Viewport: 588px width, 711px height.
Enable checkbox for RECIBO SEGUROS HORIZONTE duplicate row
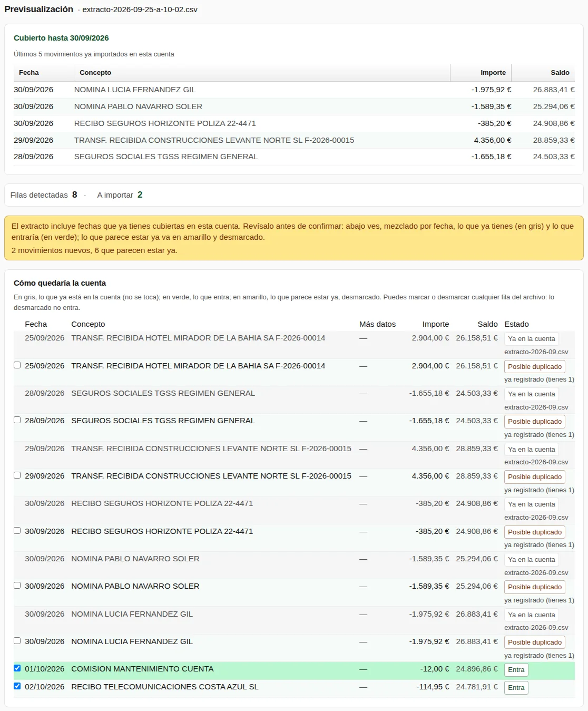pyautogui.click(x=17, y=531)
